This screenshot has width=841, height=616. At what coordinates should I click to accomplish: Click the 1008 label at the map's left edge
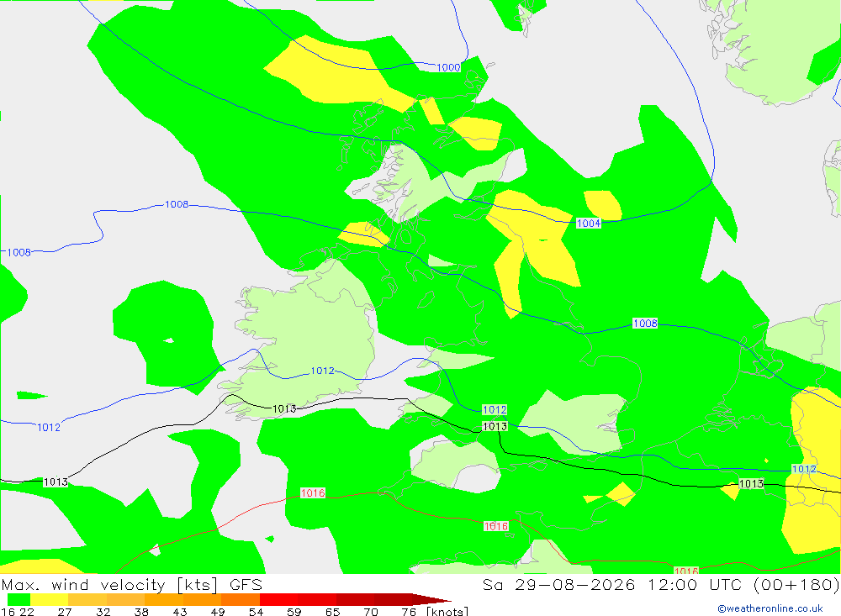(19, 252)
